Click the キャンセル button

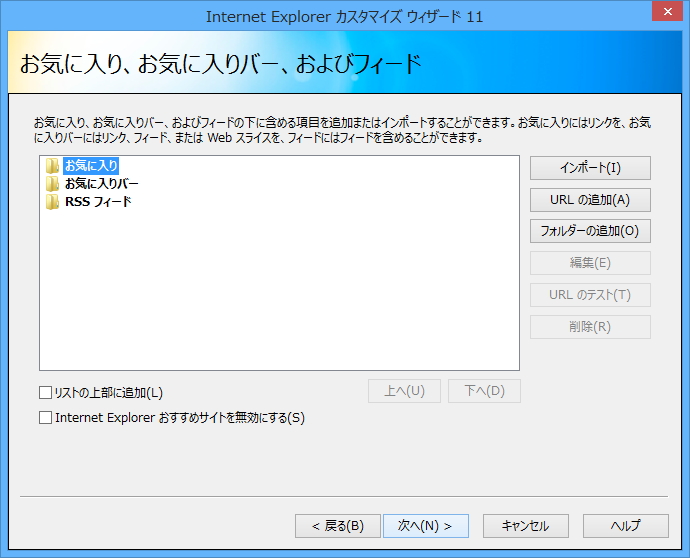click(525, 526)
